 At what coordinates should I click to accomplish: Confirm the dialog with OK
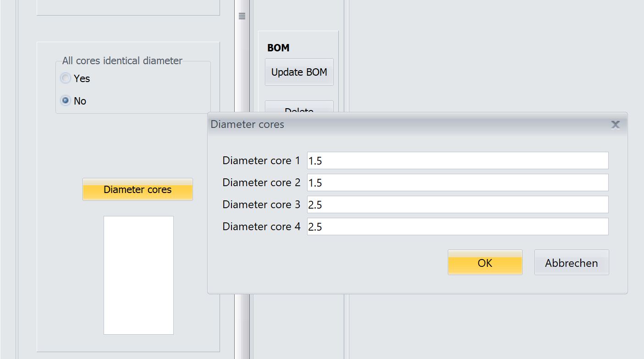484,263
